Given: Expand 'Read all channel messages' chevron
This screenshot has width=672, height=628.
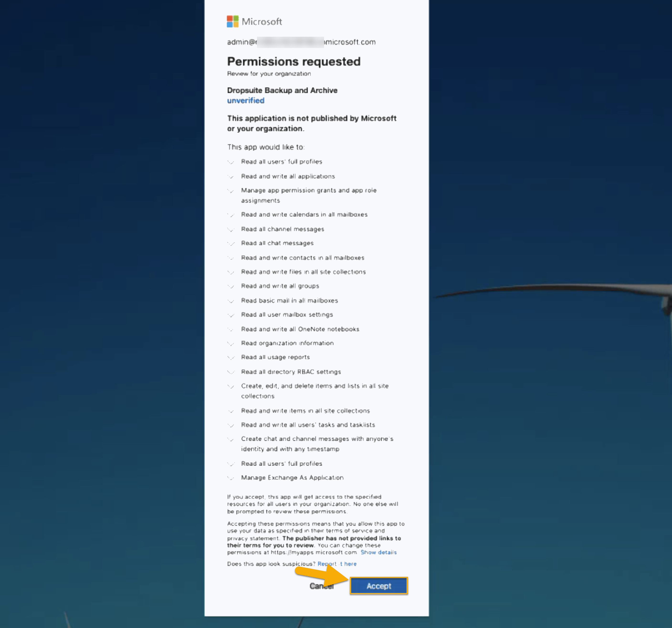Looking at the screenshot, I should point(231,230).
